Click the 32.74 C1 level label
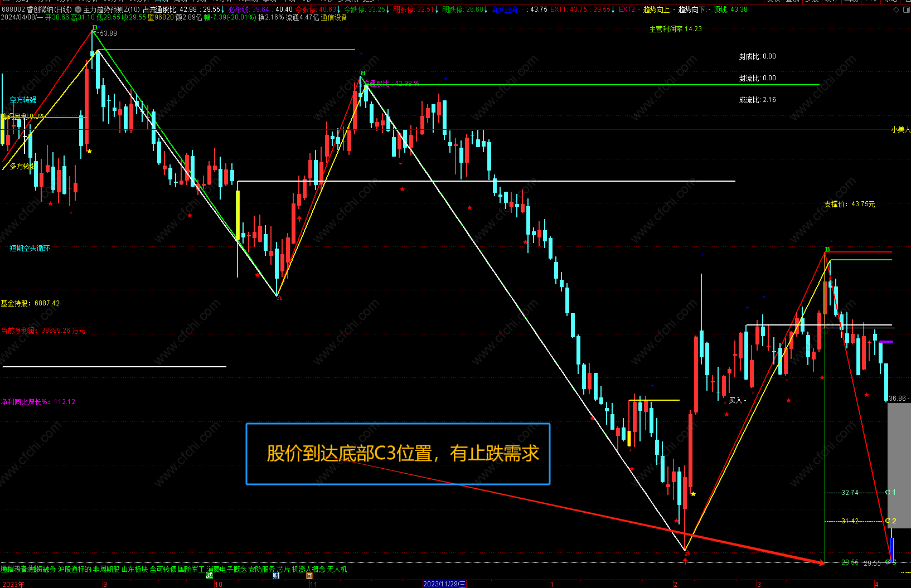 point(850,493)
